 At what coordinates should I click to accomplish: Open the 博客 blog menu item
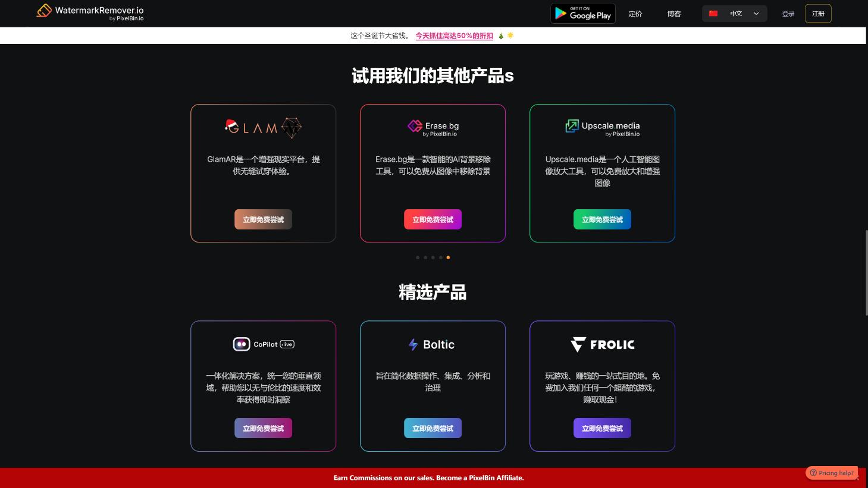click(674, 14)
